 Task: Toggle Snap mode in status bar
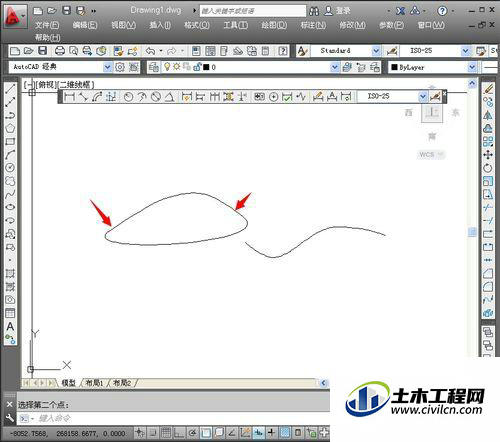pos(153,433)
